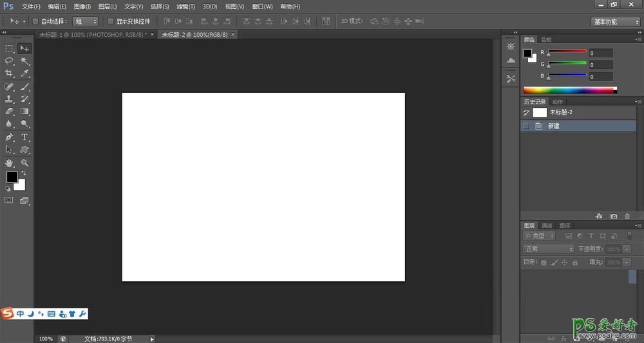This screenshot has width=644, height=343.
Task: Expand the 组 auto-select dropdown
Action: click(85, 21)
